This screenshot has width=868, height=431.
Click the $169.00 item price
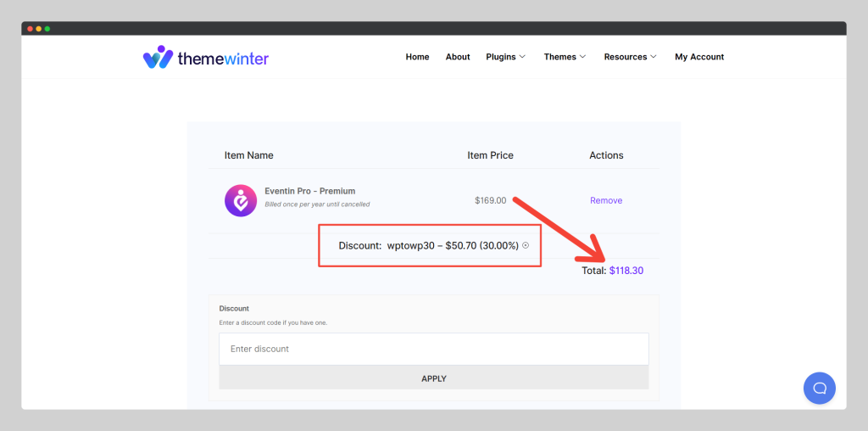tap(491, 200)
